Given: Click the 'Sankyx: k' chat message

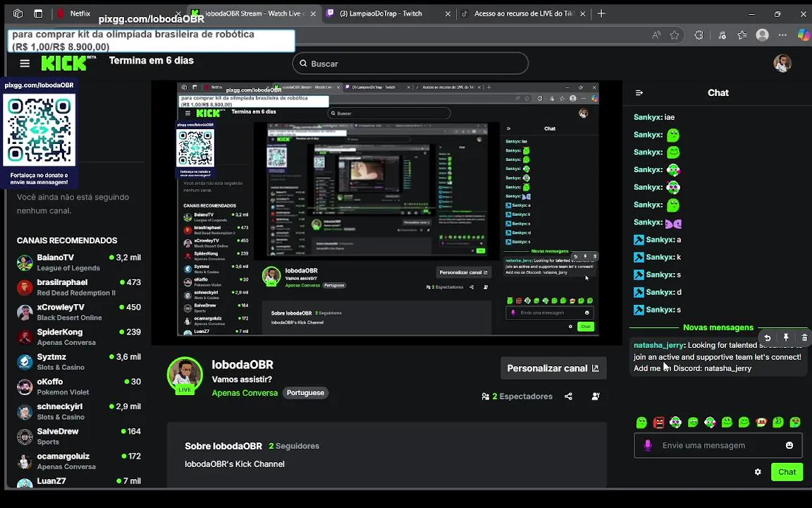Looking at the screenshot, I should point(657,257).
